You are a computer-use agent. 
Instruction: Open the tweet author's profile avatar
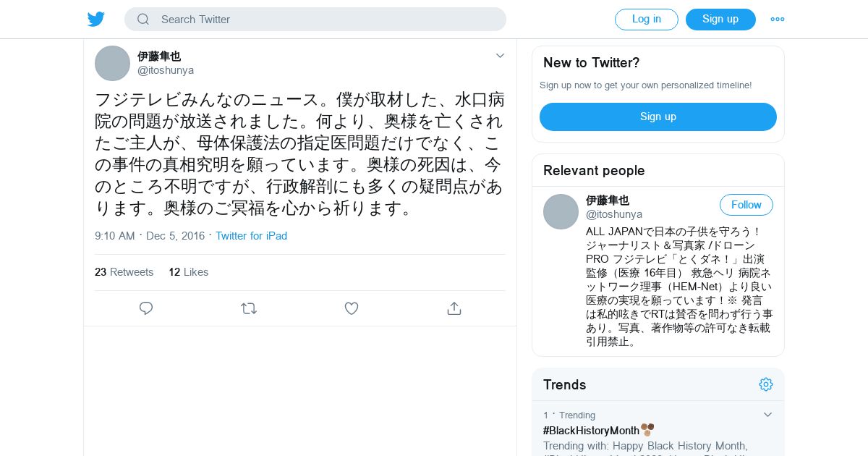(x=112, y=63)
